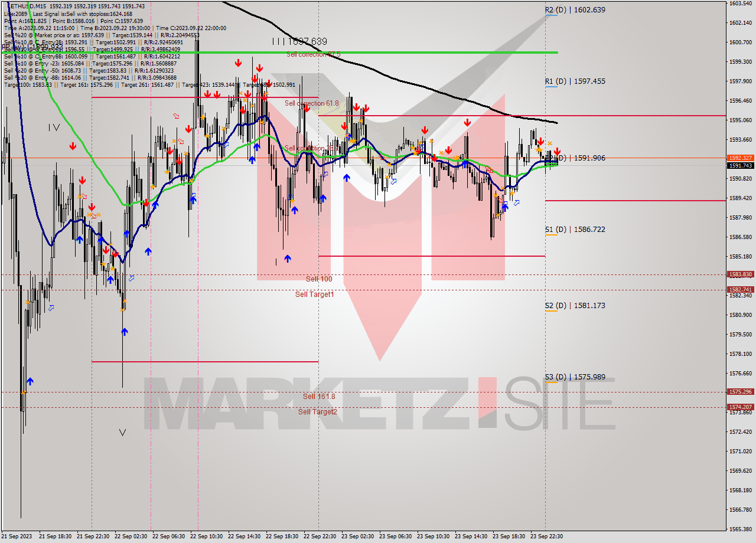Click the 1597.900 price axis value
This screenshot has height=543, width=756.
[741, 81]
